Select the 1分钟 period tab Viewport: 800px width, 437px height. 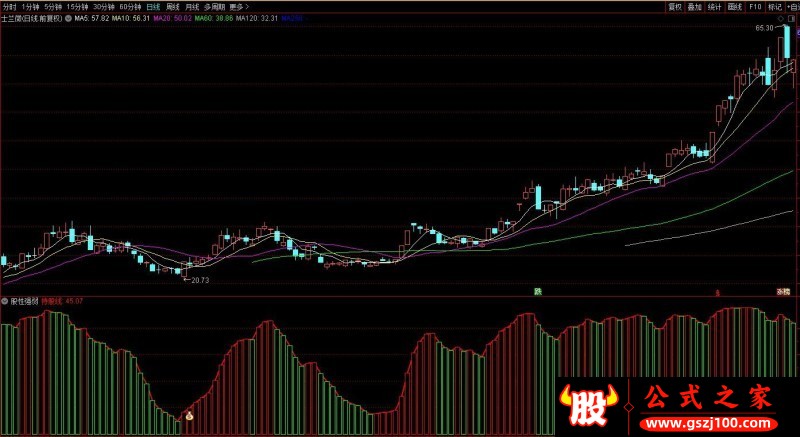coord(30,7)
